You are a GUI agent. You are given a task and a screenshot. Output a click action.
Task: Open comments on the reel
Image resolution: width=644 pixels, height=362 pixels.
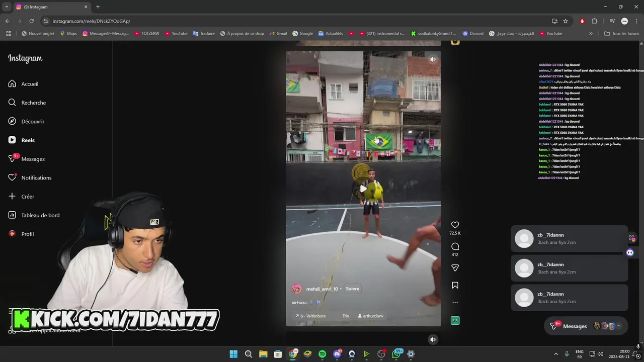[455, 246]
